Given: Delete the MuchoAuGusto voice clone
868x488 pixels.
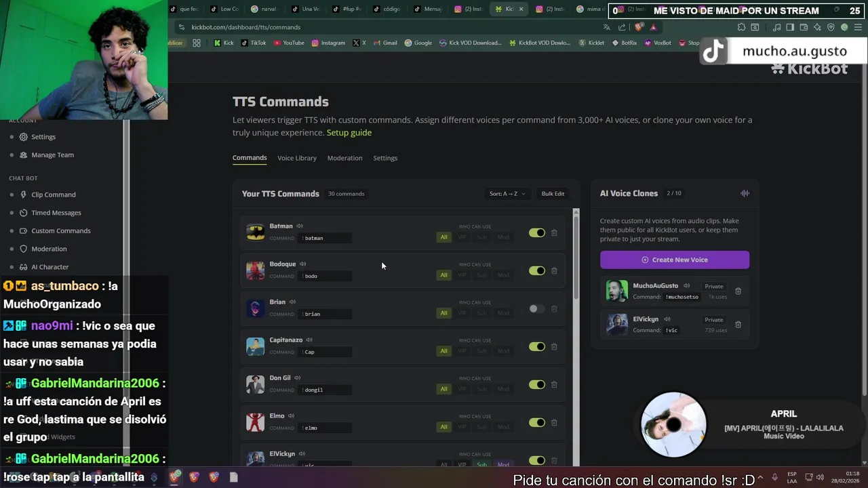Looking at the screenshot, I should (738, 291).
